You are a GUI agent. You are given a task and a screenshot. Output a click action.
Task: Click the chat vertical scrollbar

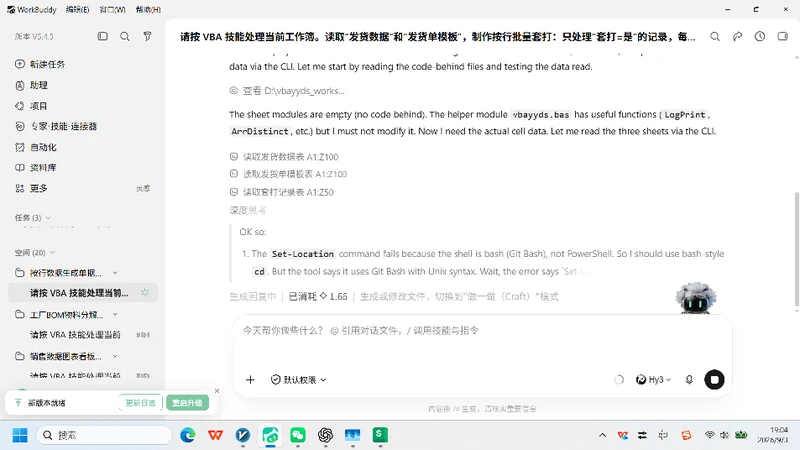(796, 250)
